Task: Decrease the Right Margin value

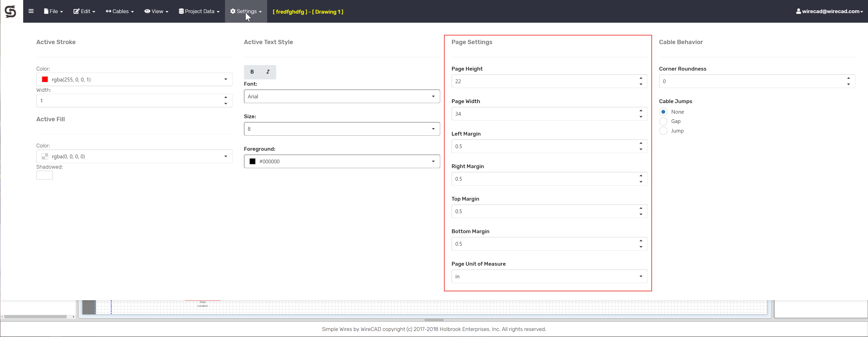Action: pos(641,182)
